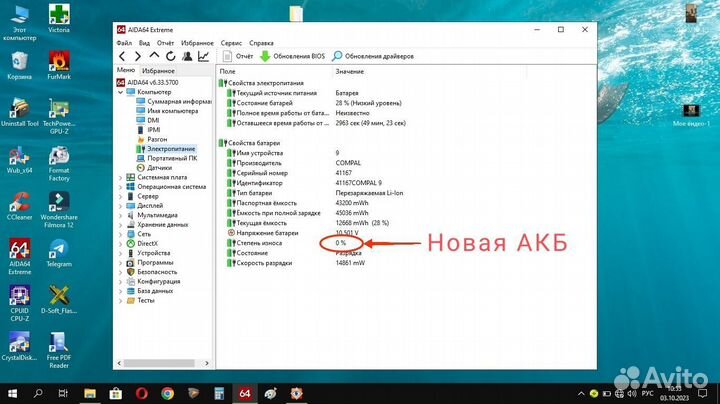This screenshot has height=404, width=720.
Task: Click Обновления BIOS button
Action: click(292, 56)
